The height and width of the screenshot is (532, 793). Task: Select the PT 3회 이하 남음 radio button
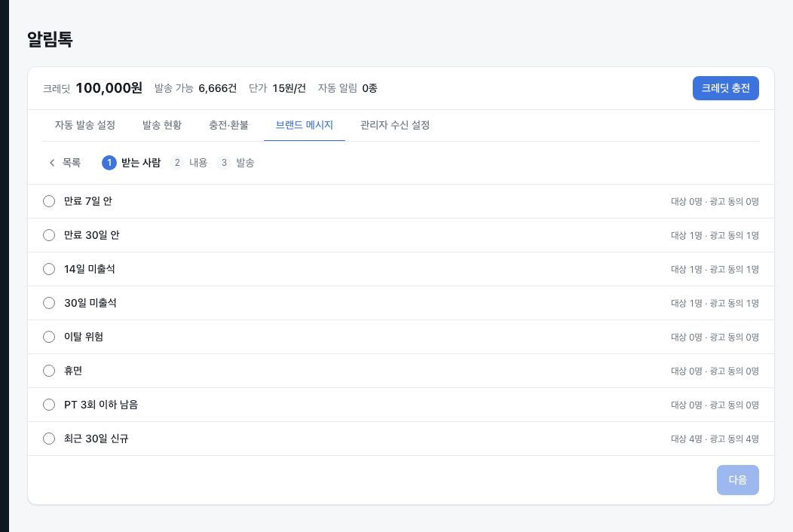coord(49,405)
